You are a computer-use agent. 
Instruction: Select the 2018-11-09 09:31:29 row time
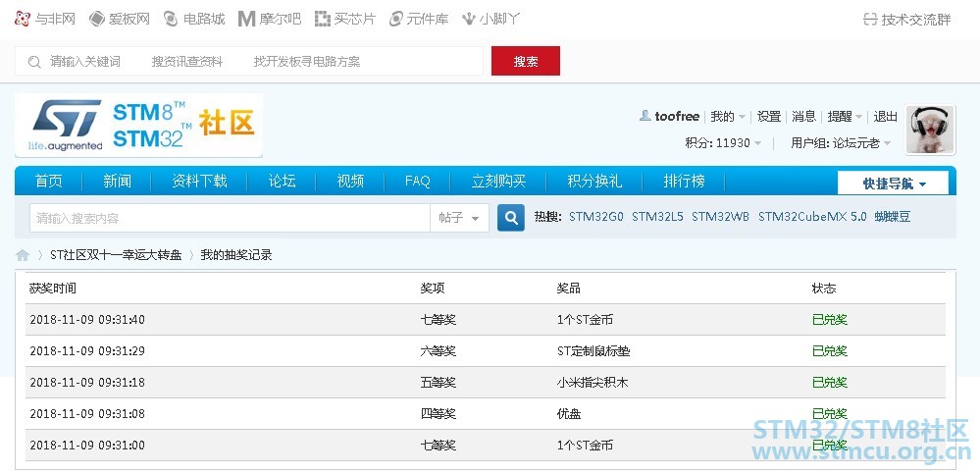pos(87,351)
